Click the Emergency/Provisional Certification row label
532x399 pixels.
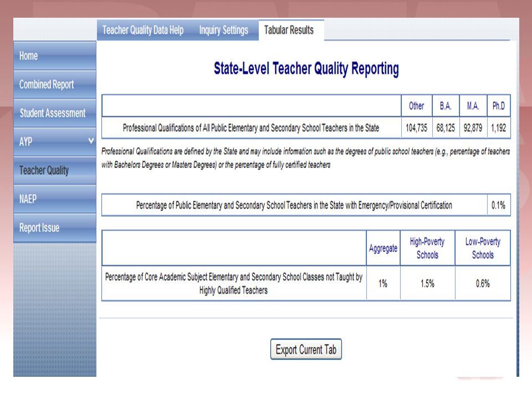coord(294,205)
